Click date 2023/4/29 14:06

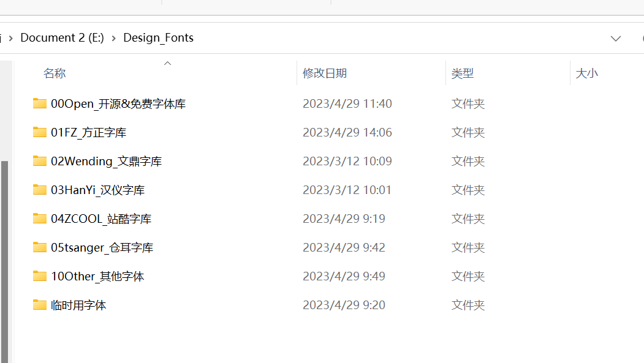(347, 132)
